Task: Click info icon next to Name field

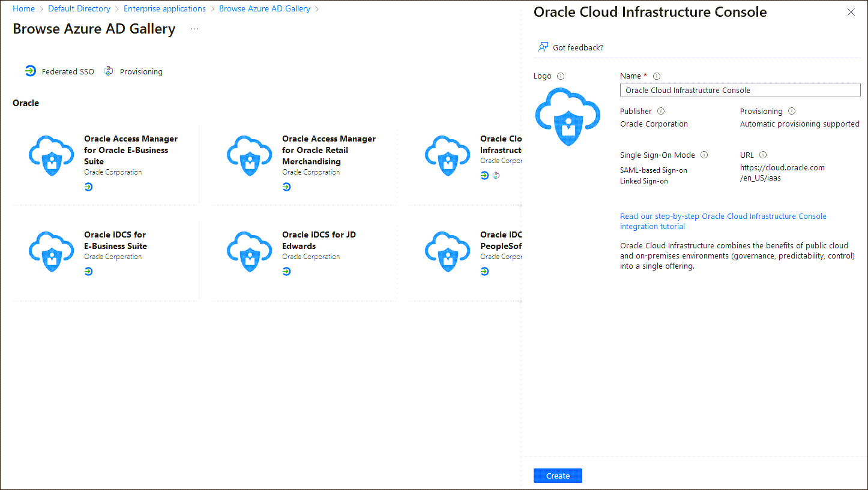Action: click(657, 76)
